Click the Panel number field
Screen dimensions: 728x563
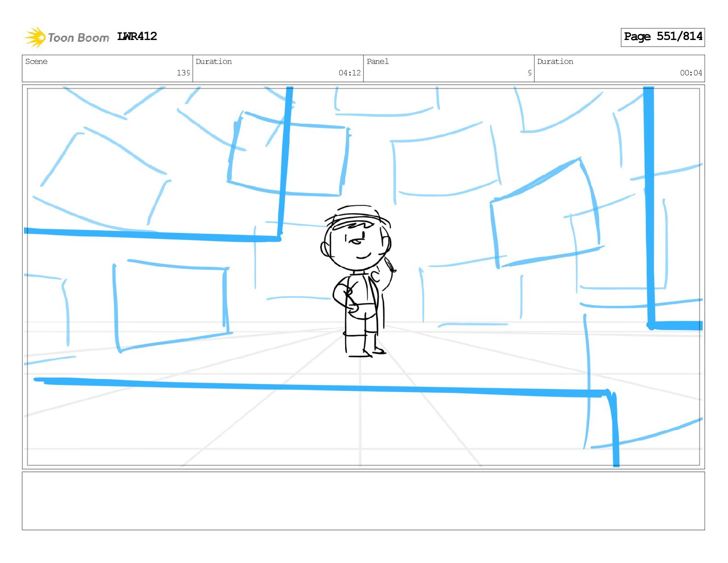pos(449,69)
